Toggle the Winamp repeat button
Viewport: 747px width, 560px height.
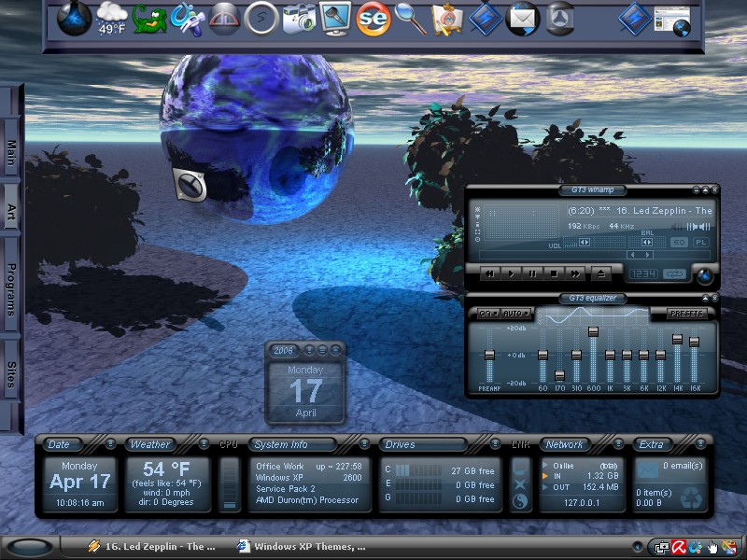pos(674,273)
